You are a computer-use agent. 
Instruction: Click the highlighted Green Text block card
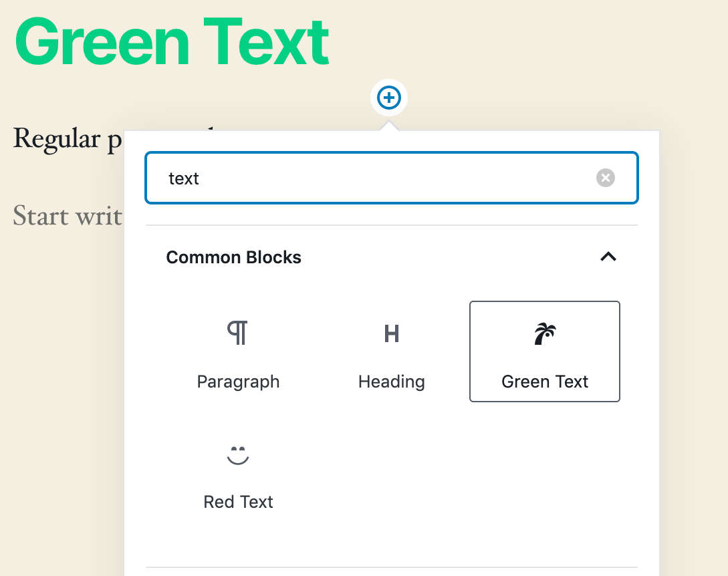[544, 351]
